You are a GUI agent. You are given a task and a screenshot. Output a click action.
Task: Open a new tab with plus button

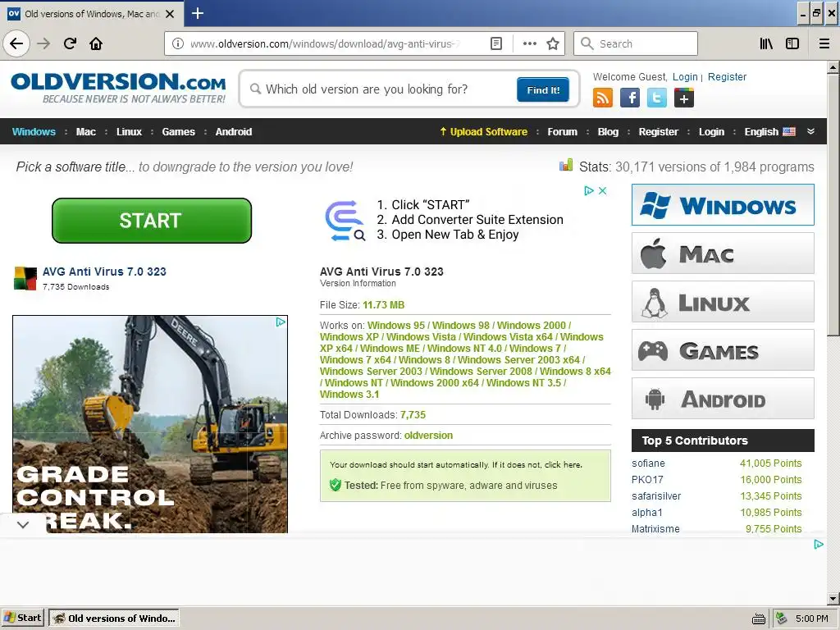(x=198, y=13)
